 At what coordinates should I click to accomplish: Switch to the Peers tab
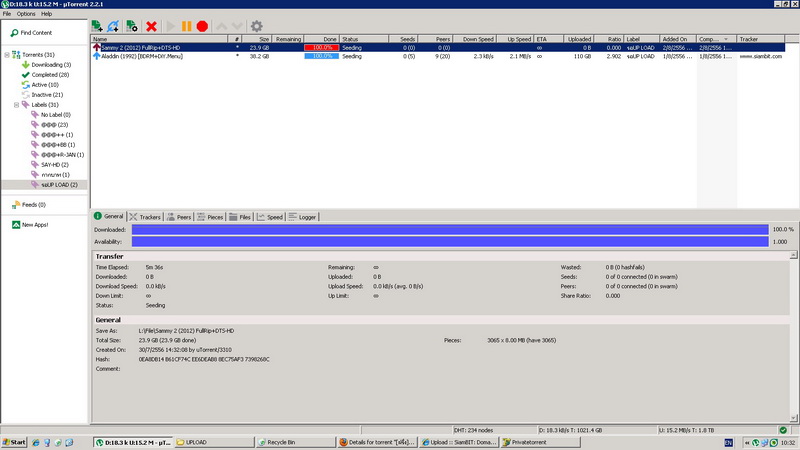[x=179, y=217]
